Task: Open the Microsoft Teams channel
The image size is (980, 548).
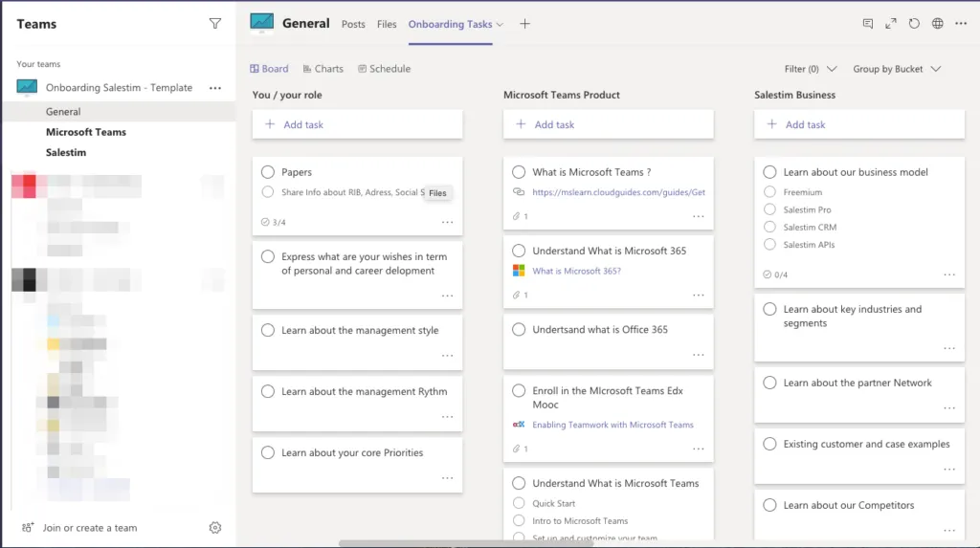Action: pyautogui.click(x=85, y=132)
